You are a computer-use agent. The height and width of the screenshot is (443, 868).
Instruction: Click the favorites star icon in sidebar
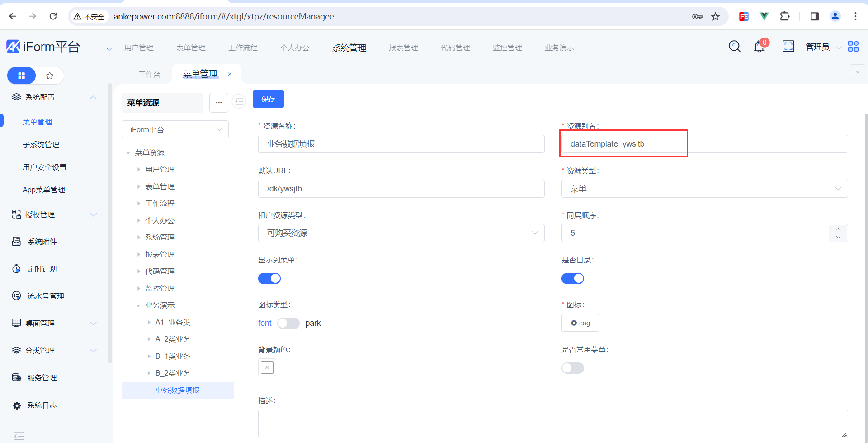[x=50, y=76]
